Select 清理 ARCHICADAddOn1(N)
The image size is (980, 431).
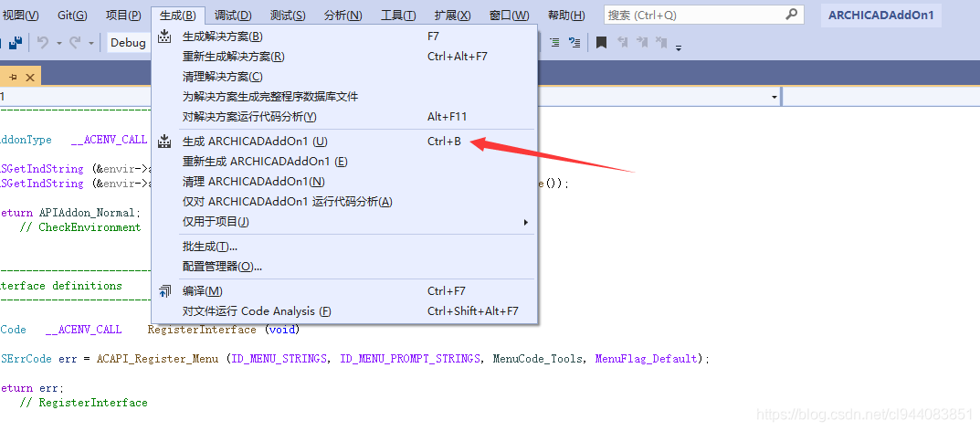click(344, 182)
